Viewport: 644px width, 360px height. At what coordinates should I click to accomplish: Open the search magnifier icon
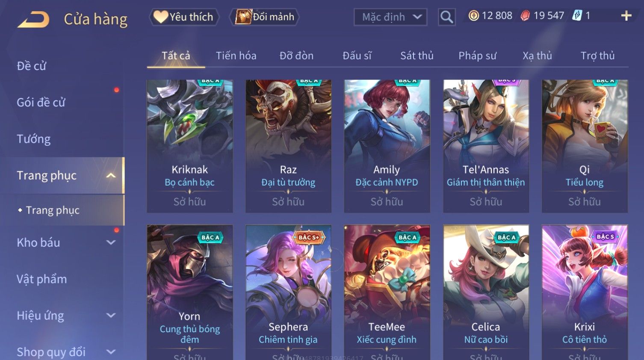point(447,17)
